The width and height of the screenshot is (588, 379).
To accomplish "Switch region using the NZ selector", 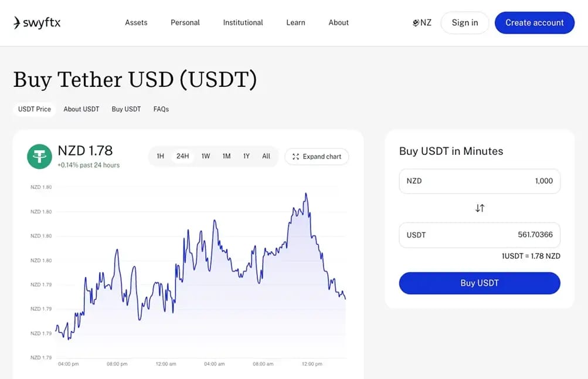I will [x=422, y=22].
